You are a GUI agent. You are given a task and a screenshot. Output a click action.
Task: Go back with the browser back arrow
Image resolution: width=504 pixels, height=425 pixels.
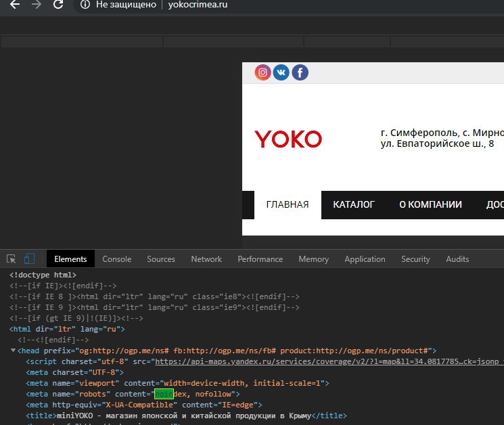click(x=15, y=5)
